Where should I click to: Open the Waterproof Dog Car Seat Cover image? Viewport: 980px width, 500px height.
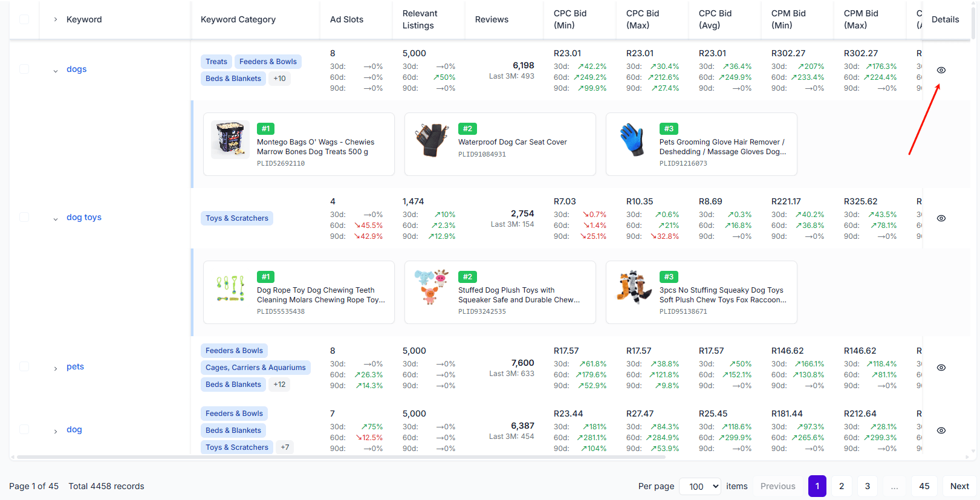click(x=432, y=139)
